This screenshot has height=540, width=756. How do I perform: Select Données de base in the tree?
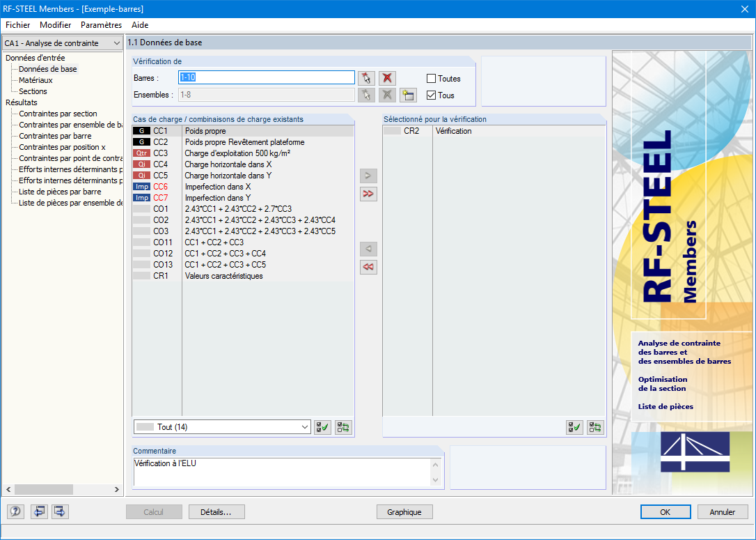tap(48, 69)
